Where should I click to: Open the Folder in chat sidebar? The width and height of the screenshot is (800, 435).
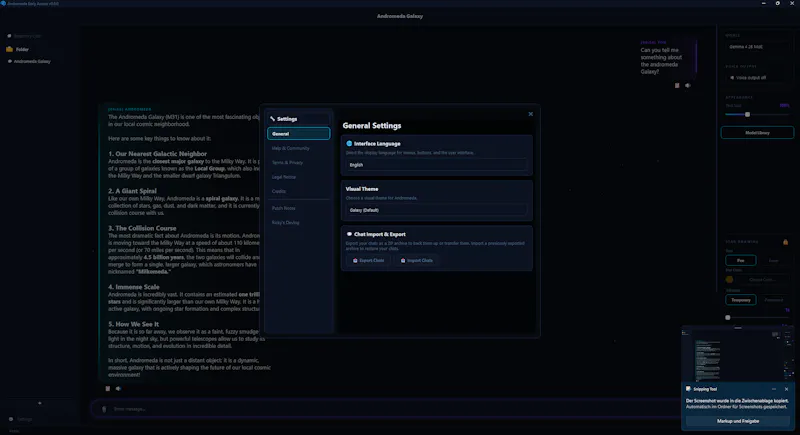(x=22, y=49)
